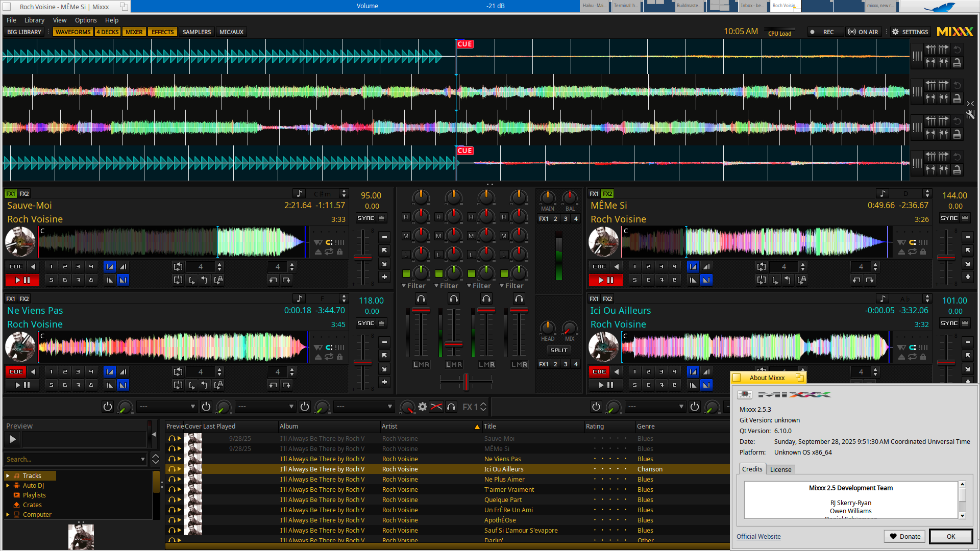Open effect chain settings gear icon

point(423,407)
